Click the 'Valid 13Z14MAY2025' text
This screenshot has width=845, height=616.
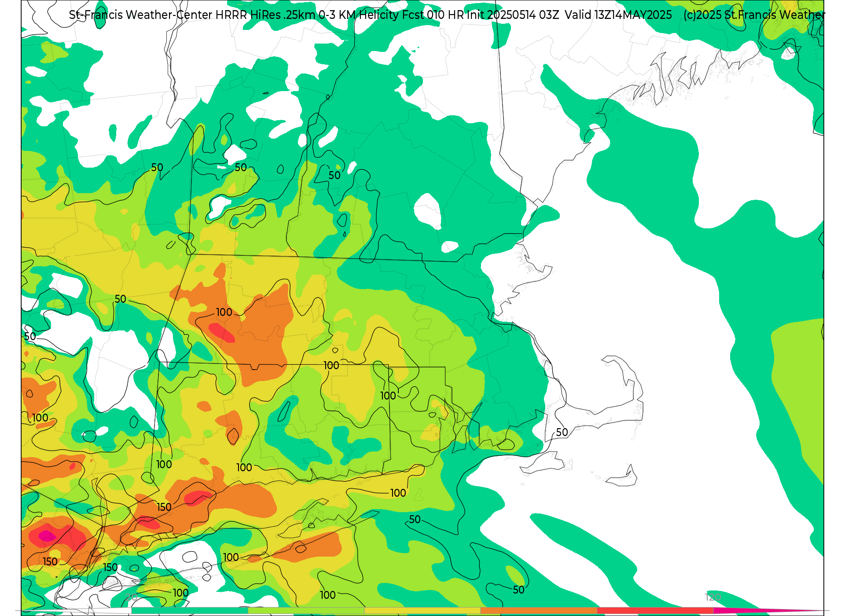[x=618, y=15]
